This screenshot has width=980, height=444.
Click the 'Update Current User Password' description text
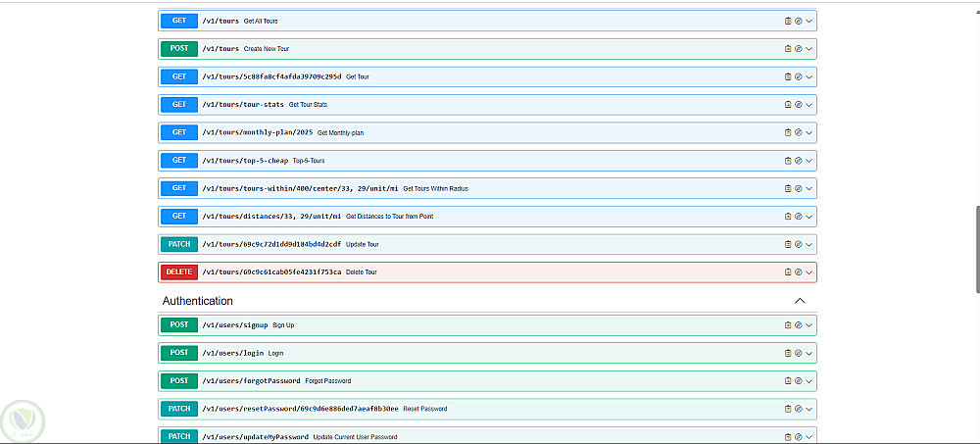click(355, 437)
